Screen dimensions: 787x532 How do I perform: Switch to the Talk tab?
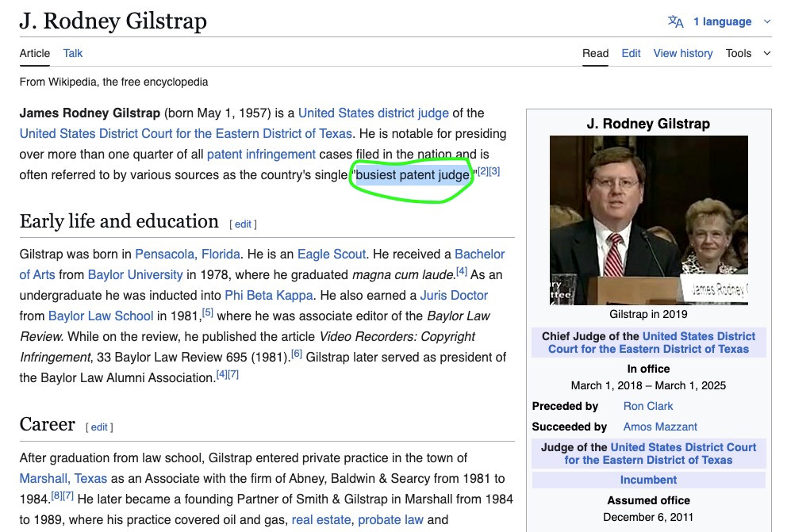click(x=73, y=53)
